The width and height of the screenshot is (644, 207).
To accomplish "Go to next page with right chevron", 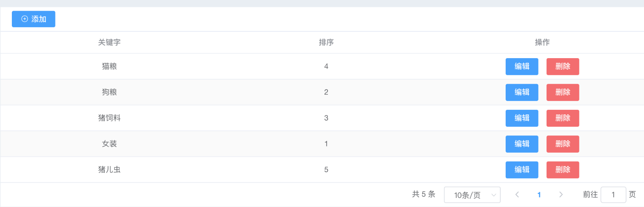I will [561, 195].
